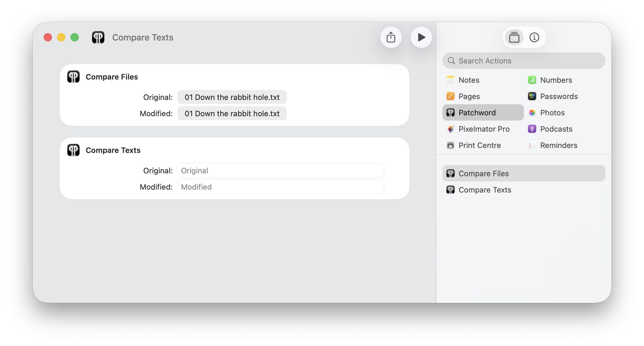644x346 pixels.
Task: Open Print Centre actions
Action: (479, 145)
